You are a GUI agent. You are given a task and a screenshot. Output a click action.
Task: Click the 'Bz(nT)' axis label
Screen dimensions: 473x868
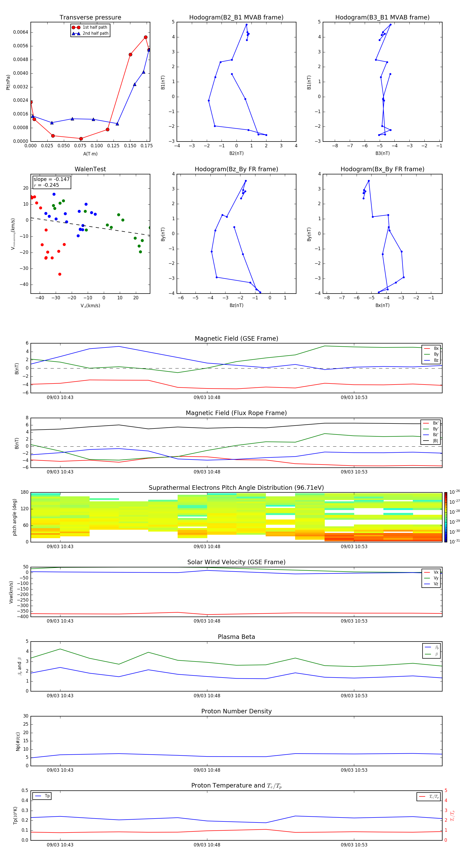coord(236,305)
